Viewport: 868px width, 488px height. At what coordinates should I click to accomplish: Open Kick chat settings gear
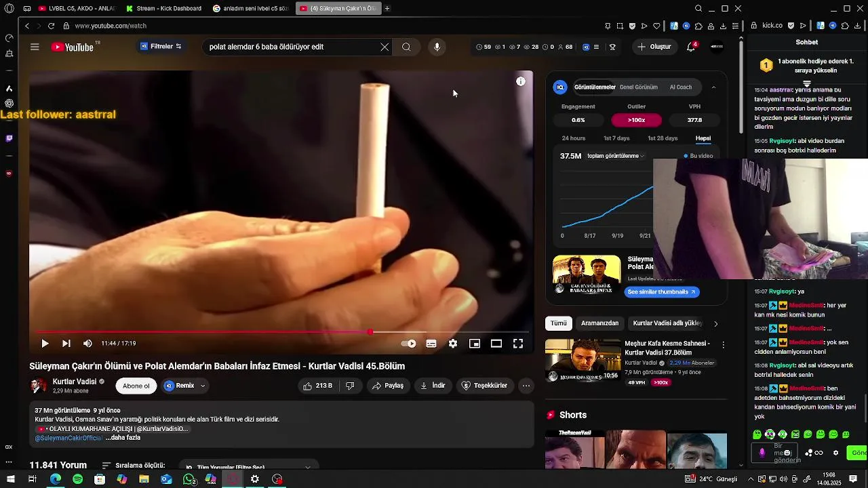pos(835,453)
